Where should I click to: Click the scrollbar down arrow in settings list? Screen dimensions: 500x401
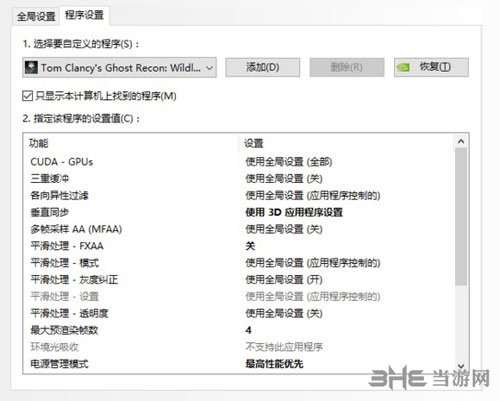[461, 366]
